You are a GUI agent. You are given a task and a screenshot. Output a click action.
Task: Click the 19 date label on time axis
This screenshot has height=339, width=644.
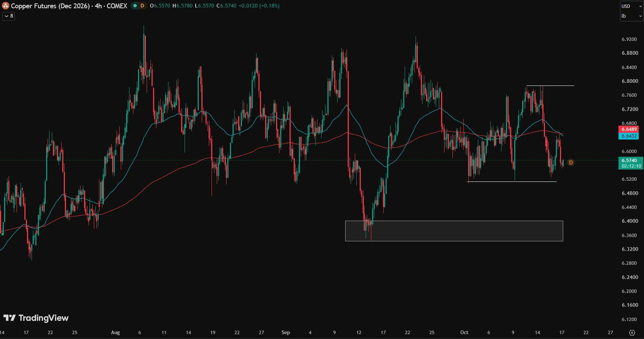pos(213,332)
